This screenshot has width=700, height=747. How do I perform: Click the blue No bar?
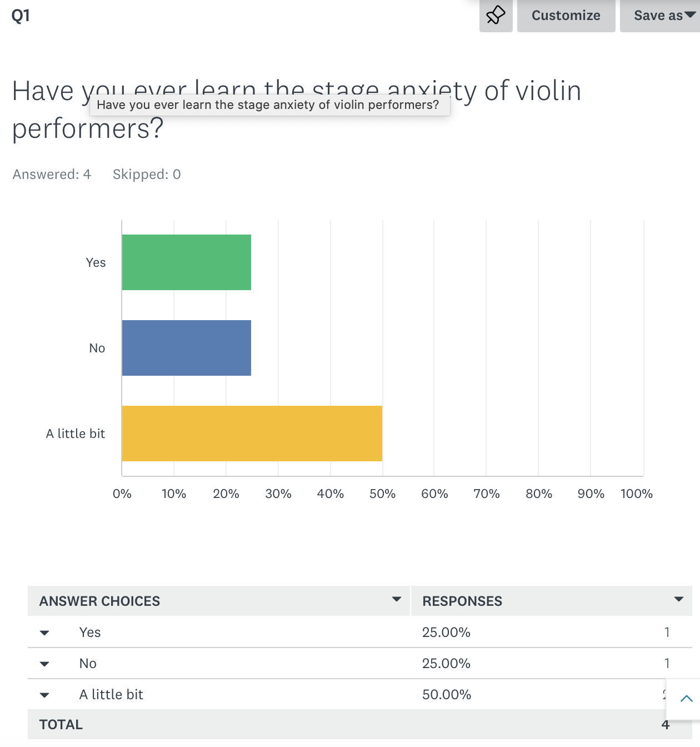[186, 348]
